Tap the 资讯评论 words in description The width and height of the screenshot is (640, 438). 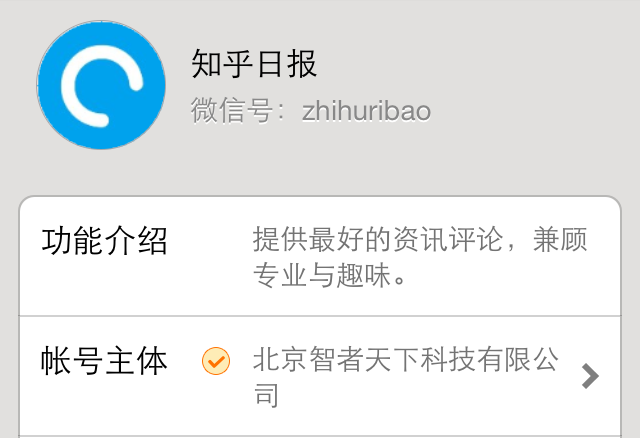point(448,239)
